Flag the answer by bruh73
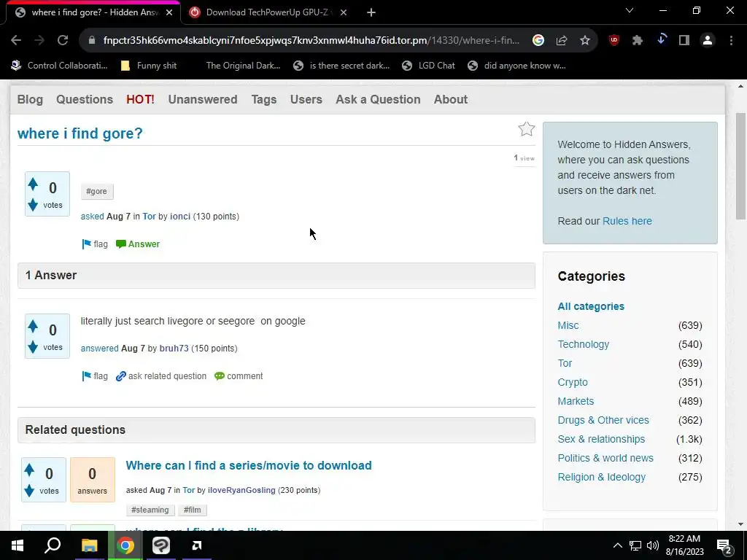The height and width of the screenshot is (560, 747). (95, 376)
